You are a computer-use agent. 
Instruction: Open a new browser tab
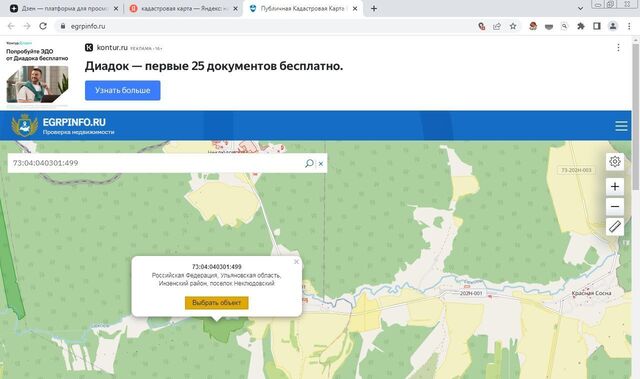[x=374, y=8]
